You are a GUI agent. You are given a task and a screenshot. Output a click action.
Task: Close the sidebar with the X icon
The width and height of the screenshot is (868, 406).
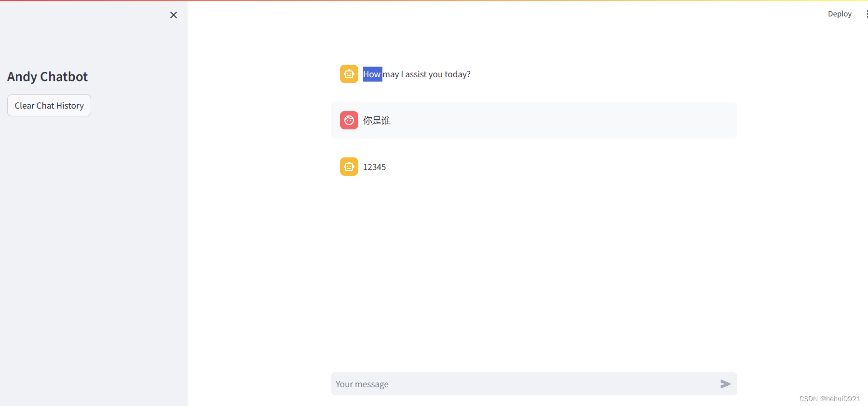point(174,15)
